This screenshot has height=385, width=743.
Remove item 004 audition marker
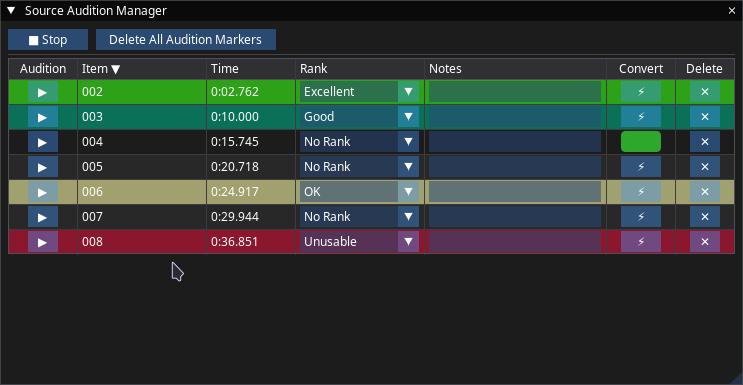(705, 142)
